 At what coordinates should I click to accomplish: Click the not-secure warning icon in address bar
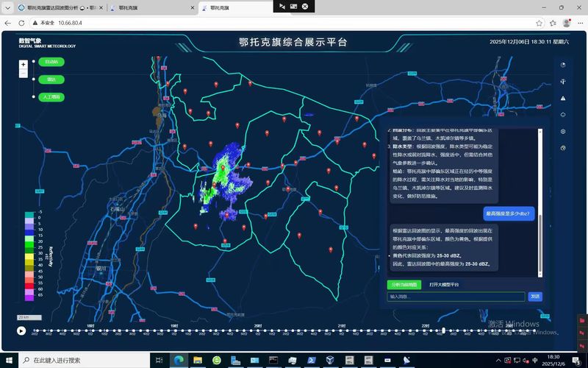[35, 23]
